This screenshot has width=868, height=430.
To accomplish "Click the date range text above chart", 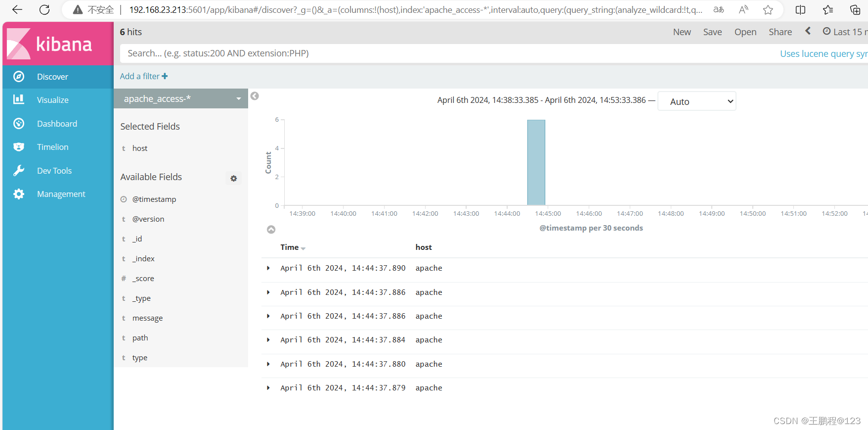I will (541, 100).
